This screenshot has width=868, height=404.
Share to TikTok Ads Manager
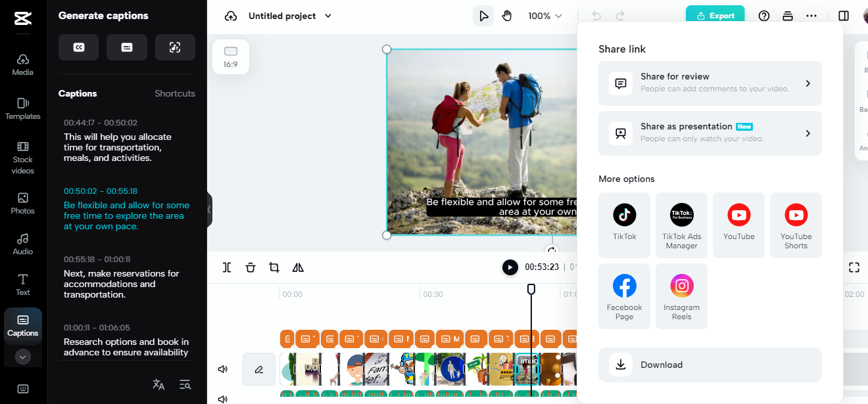click(x=682, y=225)
